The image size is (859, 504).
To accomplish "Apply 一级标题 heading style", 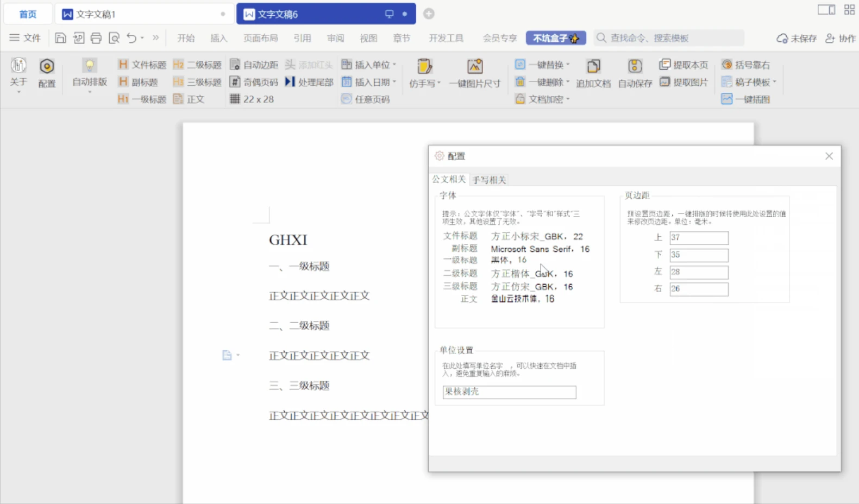I will coord(142,99).
